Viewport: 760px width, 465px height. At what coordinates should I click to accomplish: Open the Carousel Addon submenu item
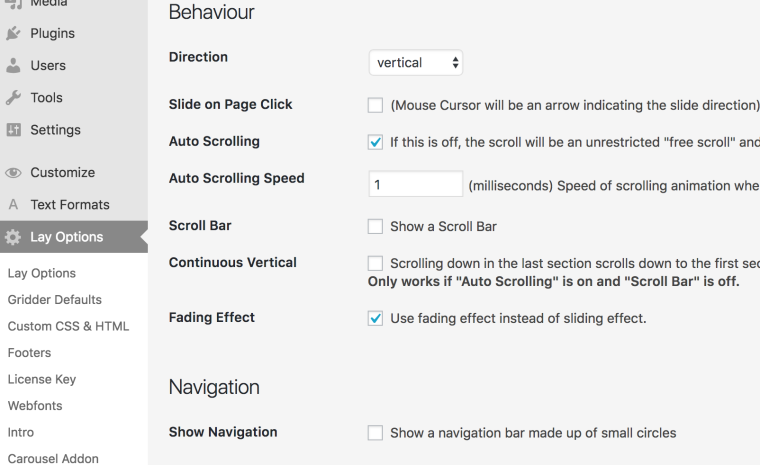[x=53, y=459]
